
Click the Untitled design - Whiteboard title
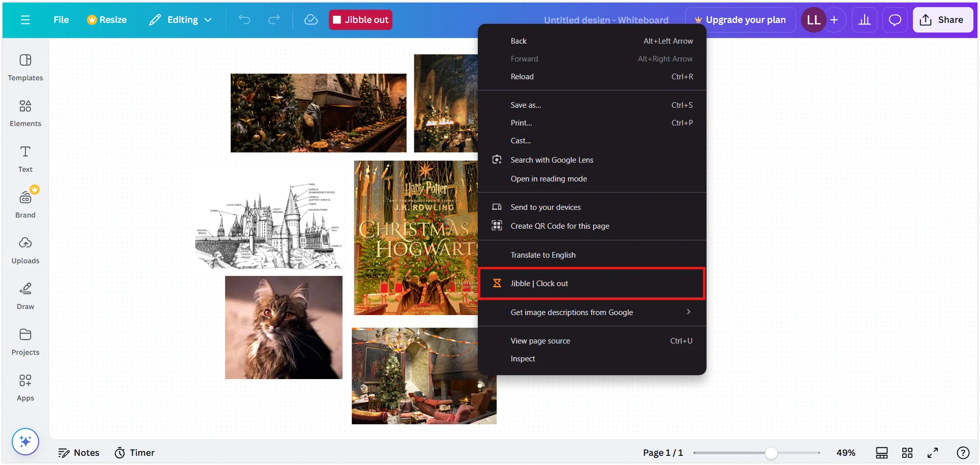[x=606, y=20]
